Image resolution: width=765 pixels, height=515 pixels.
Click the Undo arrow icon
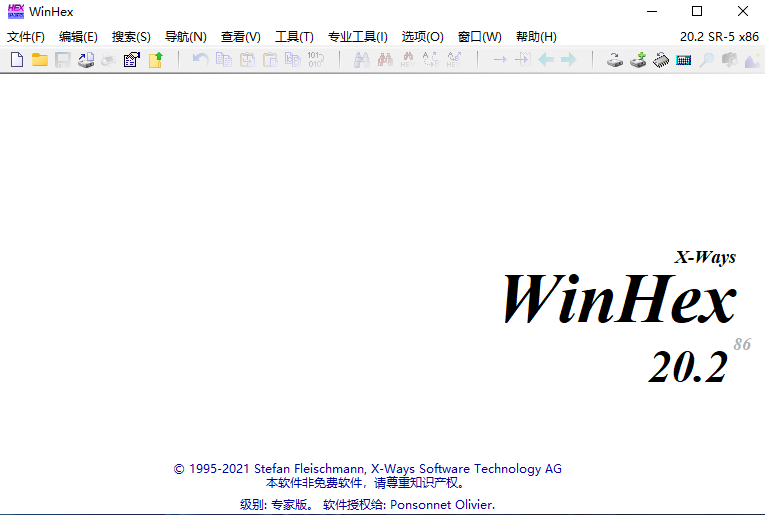click(201, 59)
